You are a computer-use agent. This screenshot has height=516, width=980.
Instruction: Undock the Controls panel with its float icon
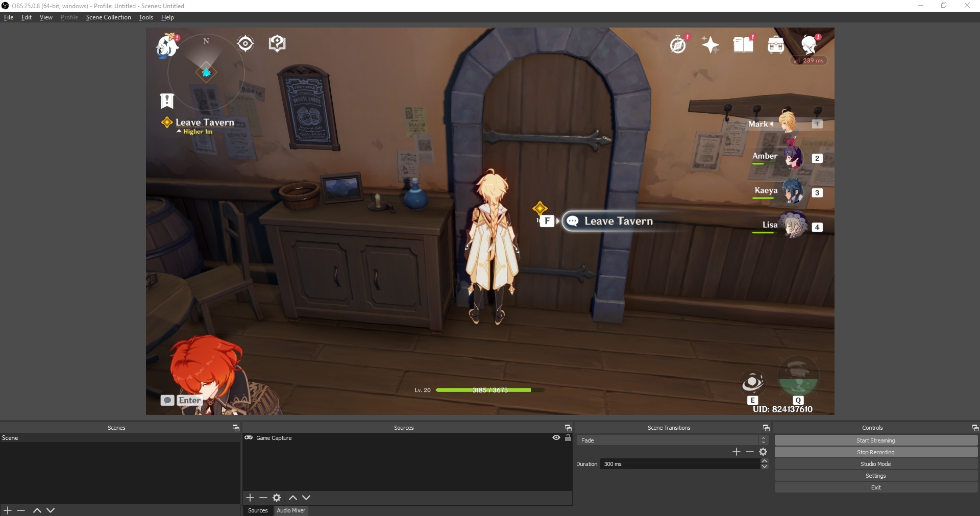pyautogui.click(x=975, y=428)
